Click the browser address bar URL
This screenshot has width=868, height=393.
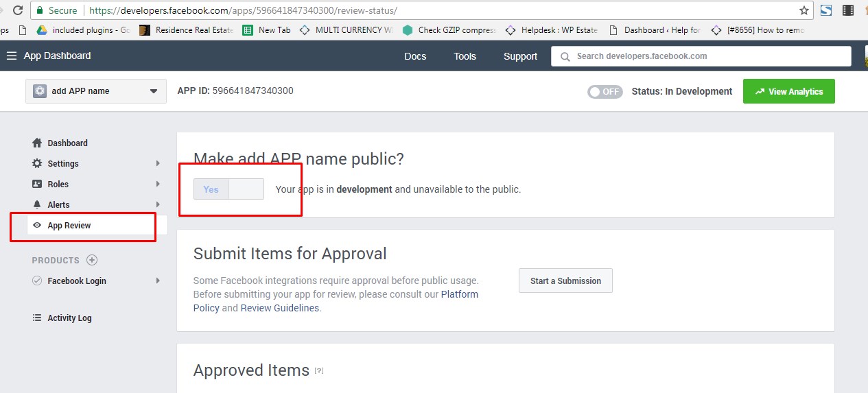(x=243, y=10)
